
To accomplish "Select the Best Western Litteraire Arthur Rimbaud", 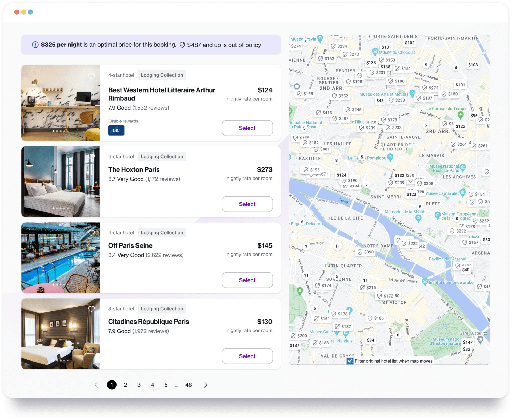I will pyautogui.click(x=247, y=128).
